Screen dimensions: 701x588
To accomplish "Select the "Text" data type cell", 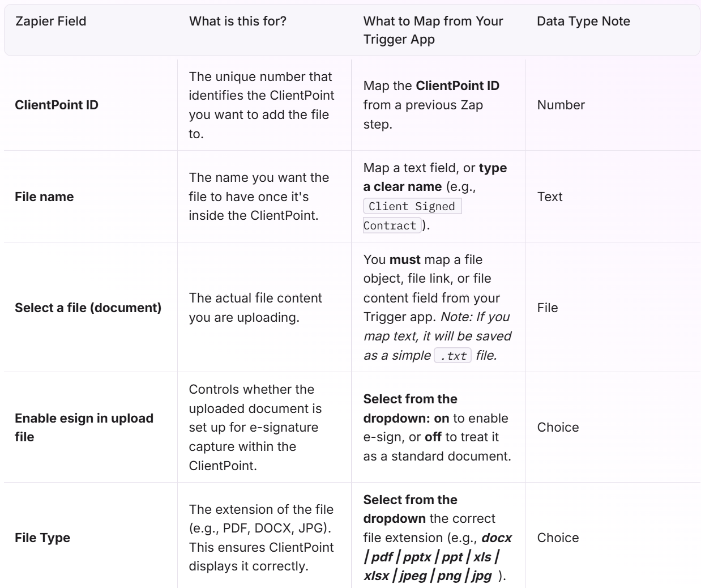I will click(550, 197).
